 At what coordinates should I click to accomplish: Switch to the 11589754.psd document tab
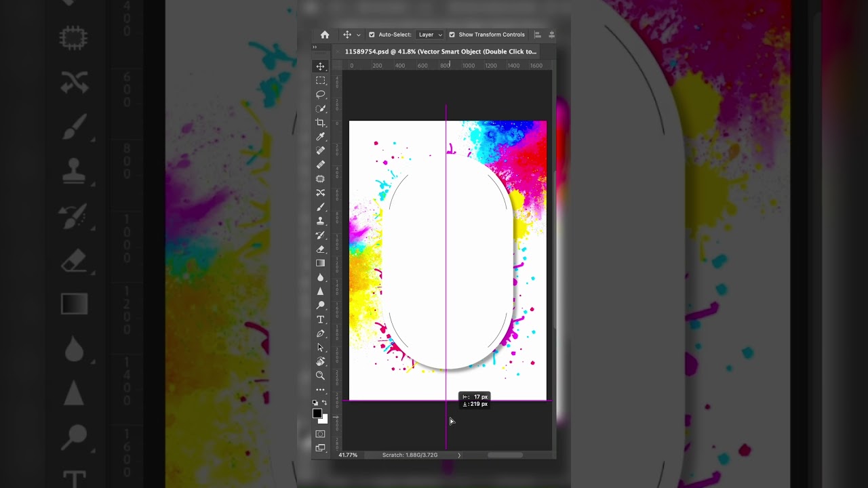coord(441,52)
